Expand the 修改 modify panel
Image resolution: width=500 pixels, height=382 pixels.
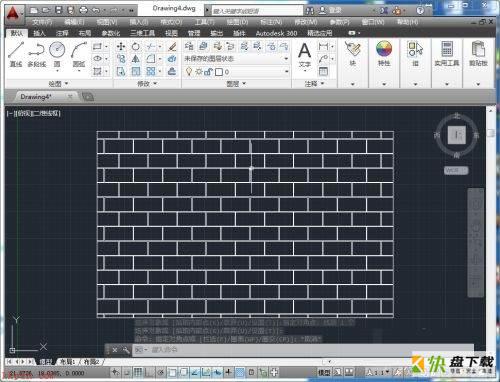click(x=147, y=84)
